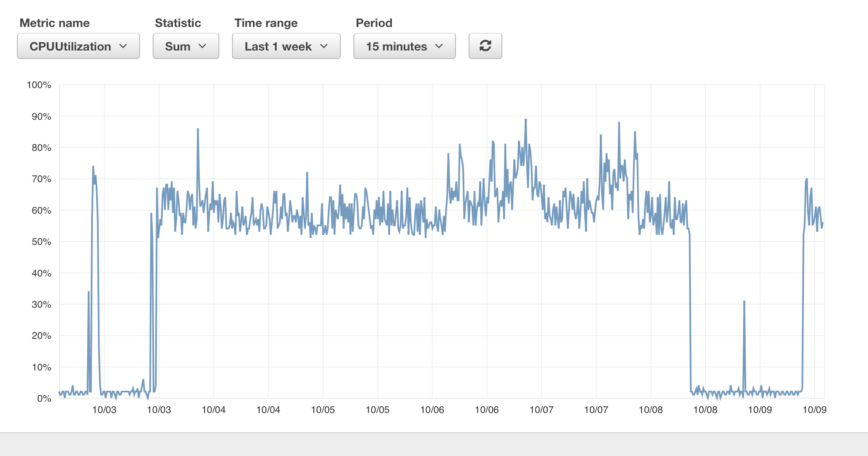Click the highest chart peak near 89%
868x456 pixels.
click(526, 120)
